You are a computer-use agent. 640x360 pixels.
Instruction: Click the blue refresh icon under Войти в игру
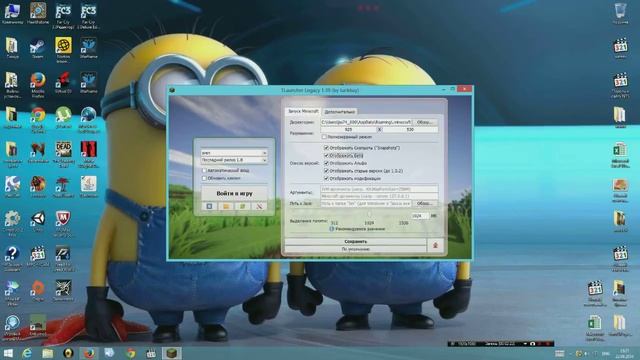coord(209,206)
